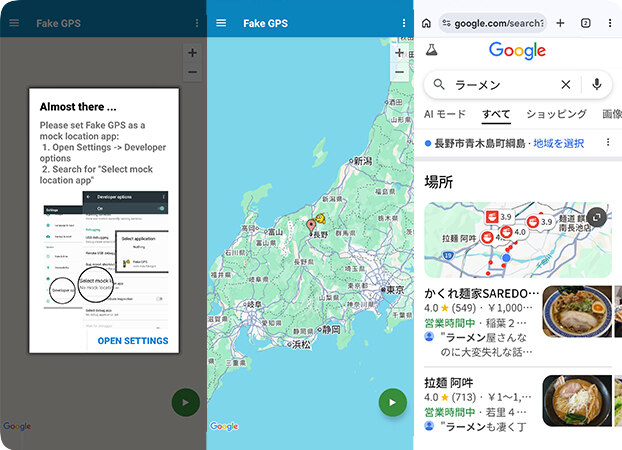Go to browser home page

coord(426,23)
